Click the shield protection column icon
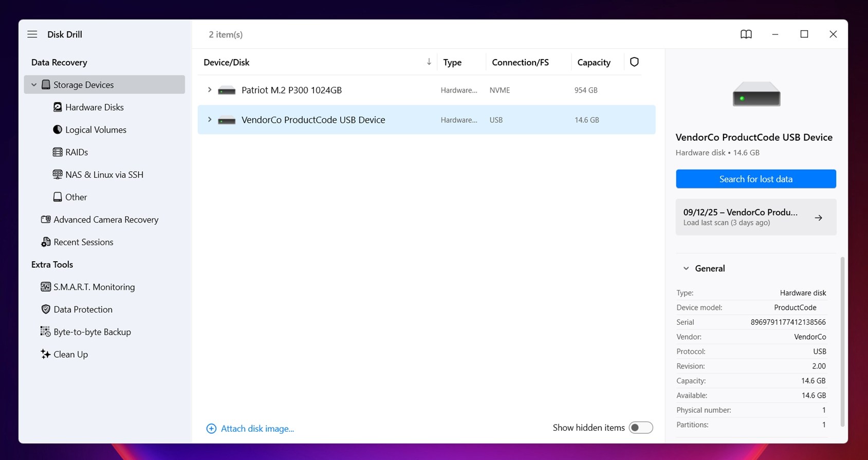Image resolution: width=868 pixels, height=460 pixels. (634, 62)
